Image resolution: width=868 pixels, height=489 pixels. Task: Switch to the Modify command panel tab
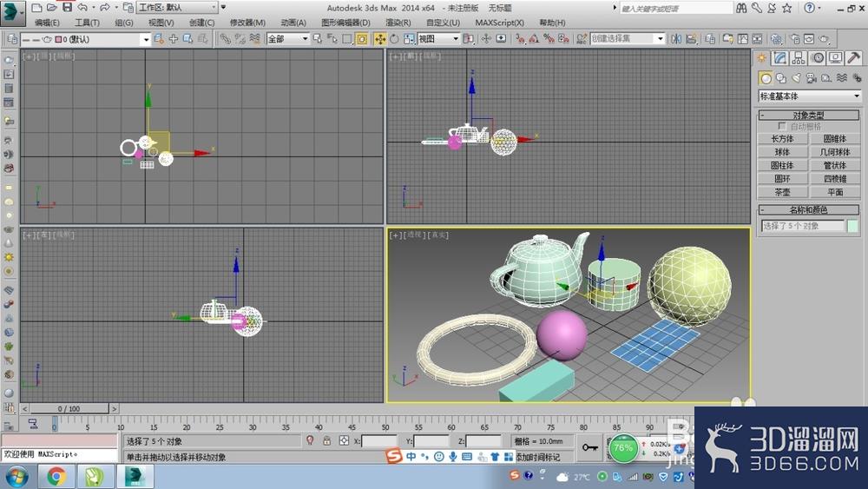[780, 58]
